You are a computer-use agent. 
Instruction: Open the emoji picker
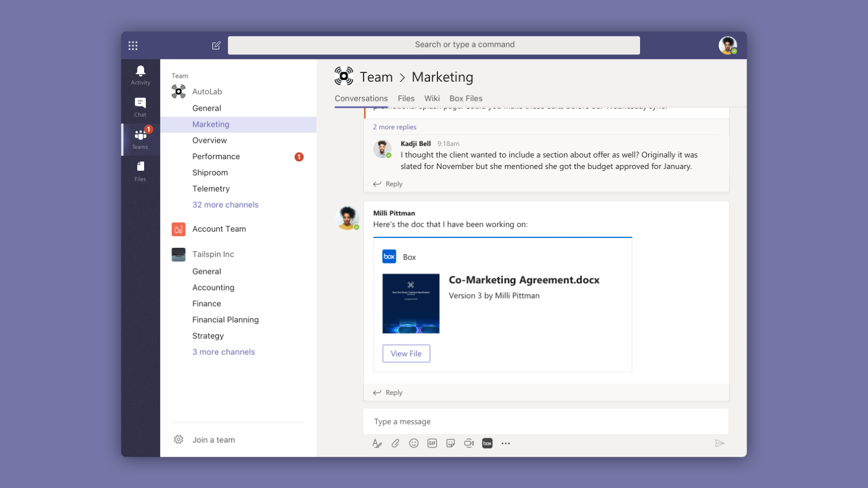tap(414, 443)
